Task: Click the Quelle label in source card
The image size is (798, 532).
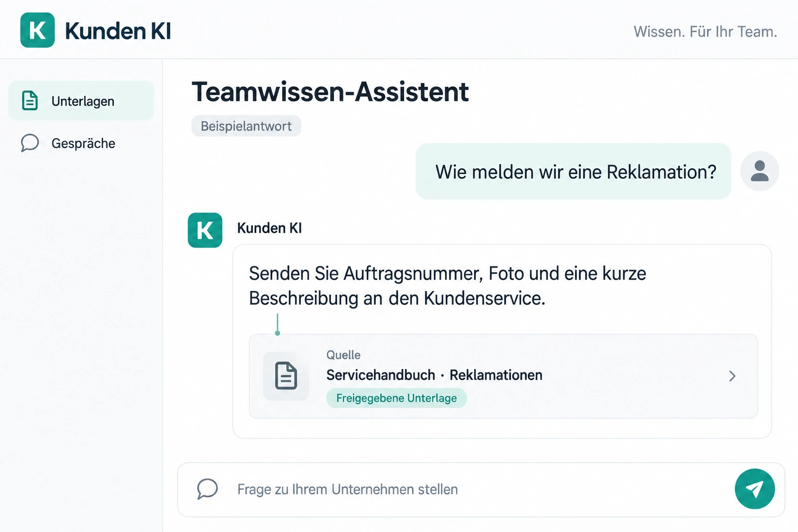Action: tap(343, 355)
